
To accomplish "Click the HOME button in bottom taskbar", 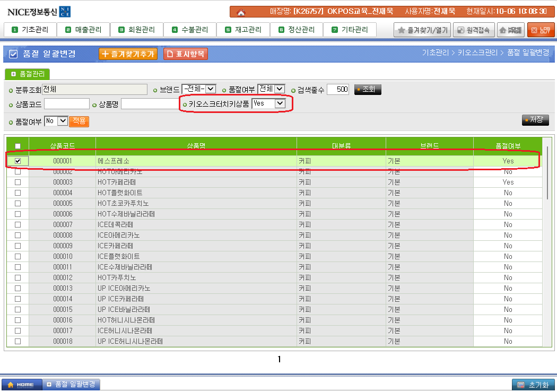I will point(21,385).
